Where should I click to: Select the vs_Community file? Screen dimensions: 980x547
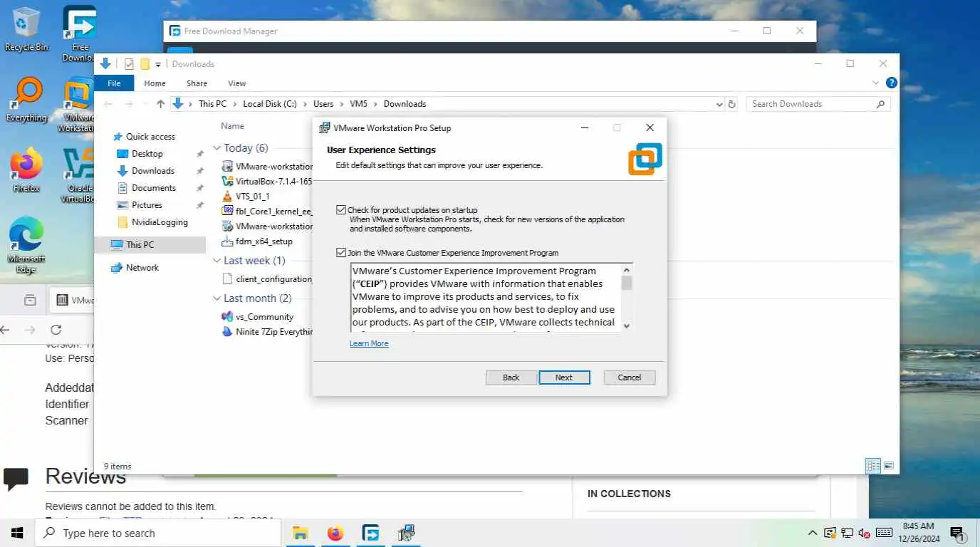click(x=264, y=317)
